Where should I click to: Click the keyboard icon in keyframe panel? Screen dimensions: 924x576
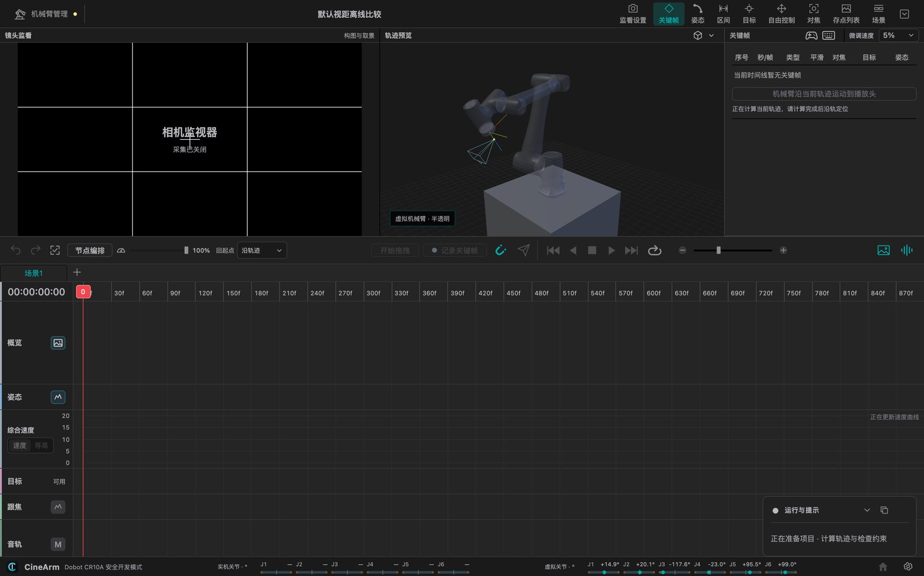point(829,35)
